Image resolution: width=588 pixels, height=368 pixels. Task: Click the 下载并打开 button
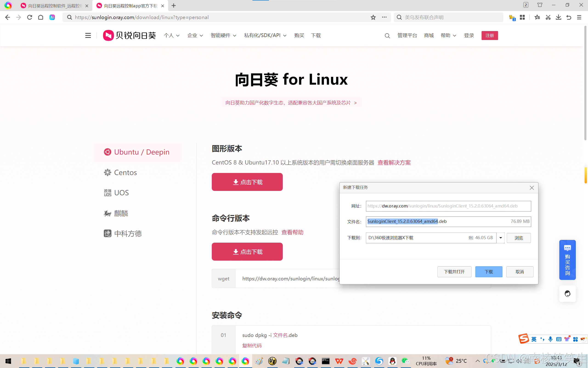coord(454,272)
